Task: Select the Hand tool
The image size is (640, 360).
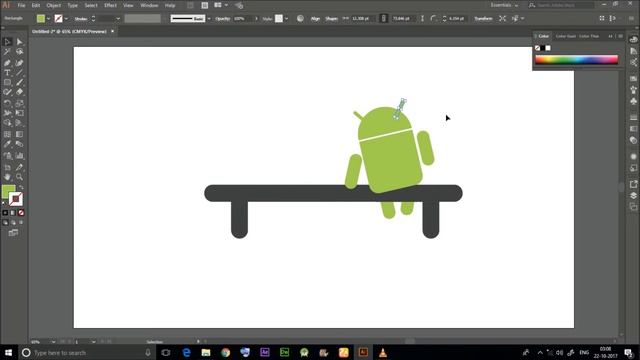Action: 7,177
